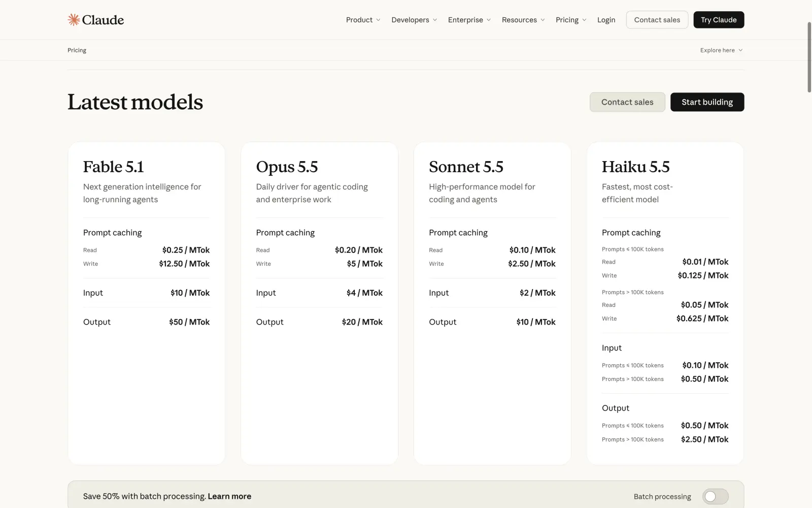Click Opus cache write $5 / MTok
This screenshot has height=508, width=812.
365,264
